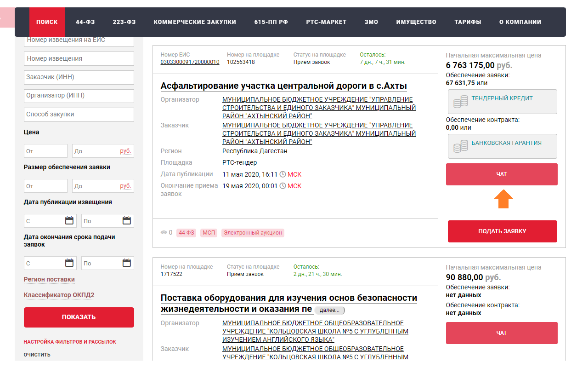Open the ПОИСК tab

pyautogui.click(x=47, y=22)
